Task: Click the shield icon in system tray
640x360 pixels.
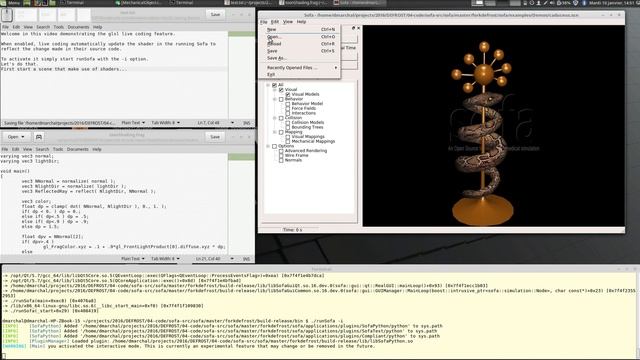Action: pyautogui.click(x=576, y=3)
